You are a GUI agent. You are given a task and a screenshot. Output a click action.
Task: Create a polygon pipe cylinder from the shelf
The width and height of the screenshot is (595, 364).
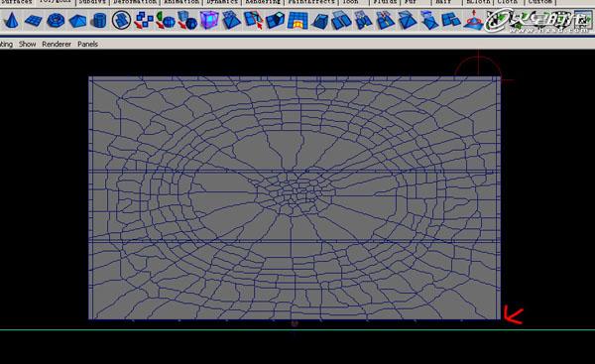pyautogui.click(x=99, y=21)
